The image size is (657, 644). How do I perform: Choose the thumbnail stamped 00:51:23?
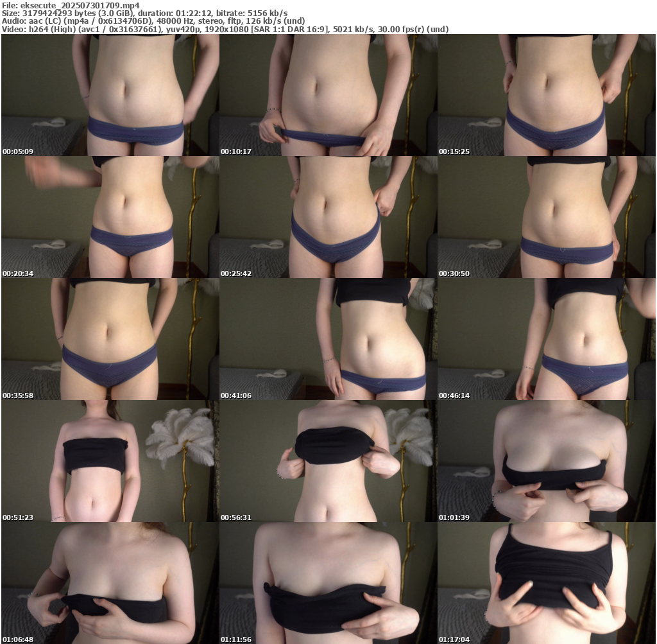pos(110,461)
